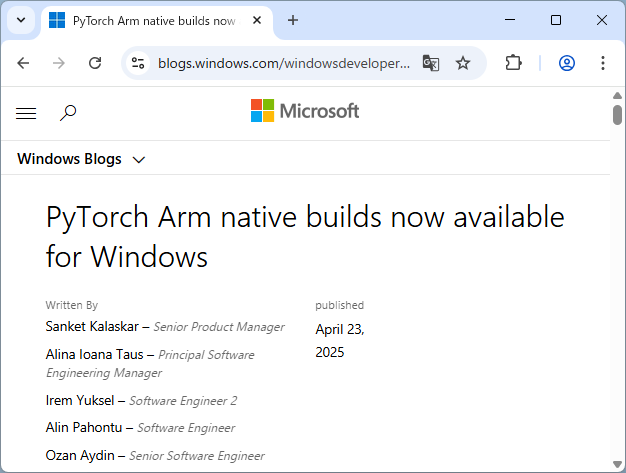Click the 'Senior Software Engineer' title text
The width and height of the screenshot is (626, 473).
click(196, 456)
